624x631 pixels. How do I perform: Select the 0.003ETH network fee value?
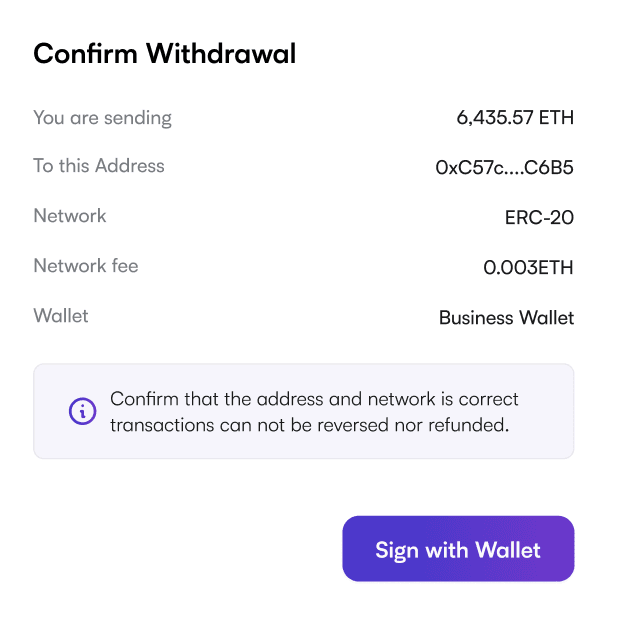pyautogui.click(x=528, y=268)
